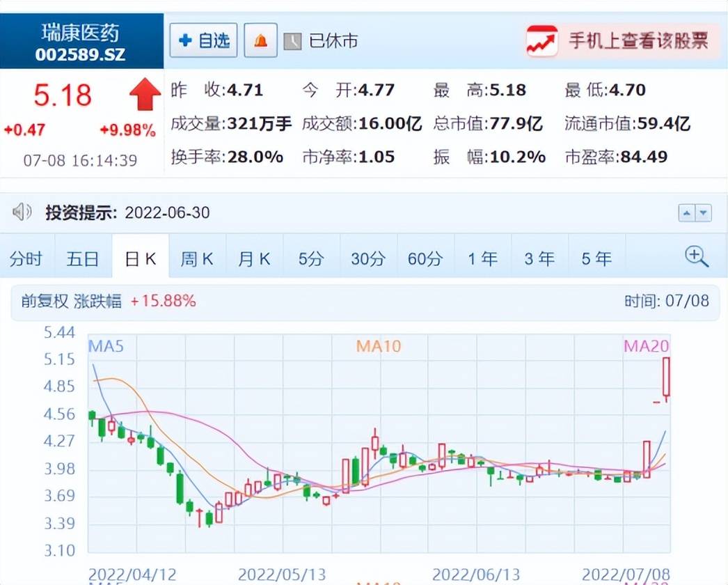
Task: Click the bell price alert icon
Action: coord(261,40)
